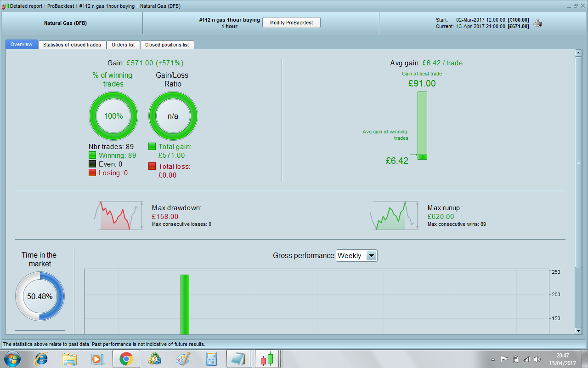Open Paint from the taskbar
588x368 pixels.
(183, 359)
